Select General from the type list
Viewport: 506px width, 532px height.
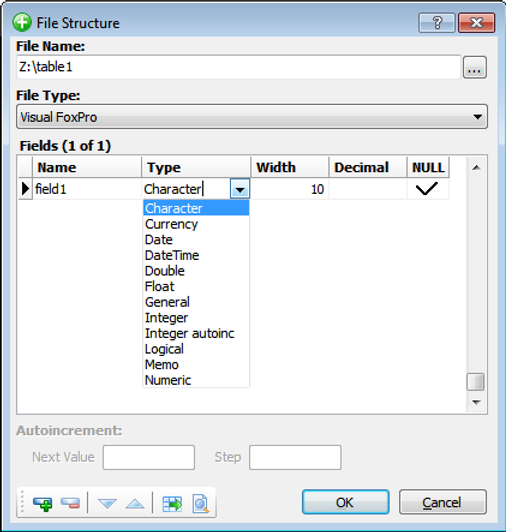pos(196,302)
